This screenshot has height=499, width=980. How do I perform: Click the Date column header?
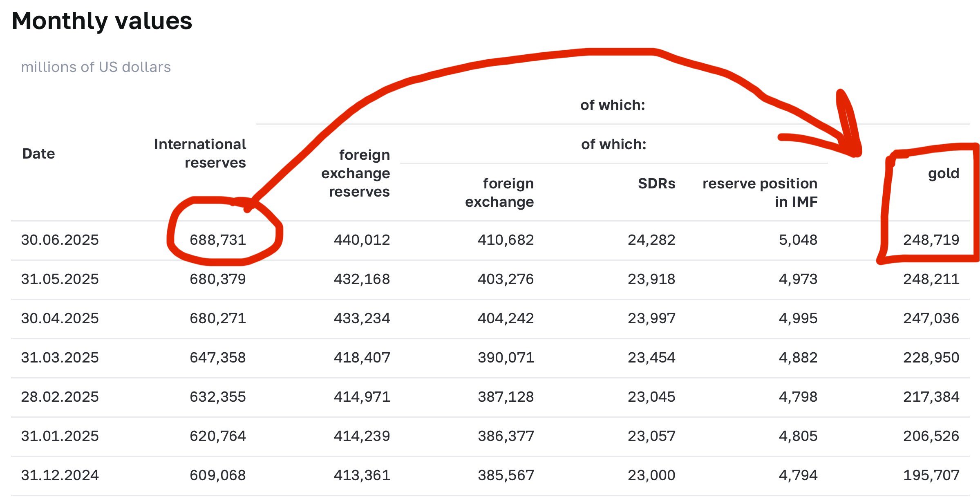point(38,154)
